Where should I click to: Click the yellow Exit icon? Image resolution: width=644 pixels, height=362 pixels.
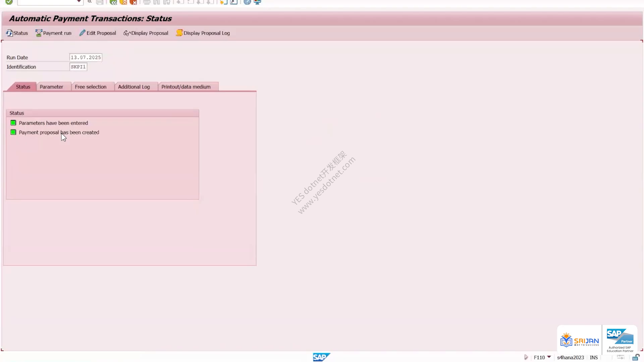123,2
